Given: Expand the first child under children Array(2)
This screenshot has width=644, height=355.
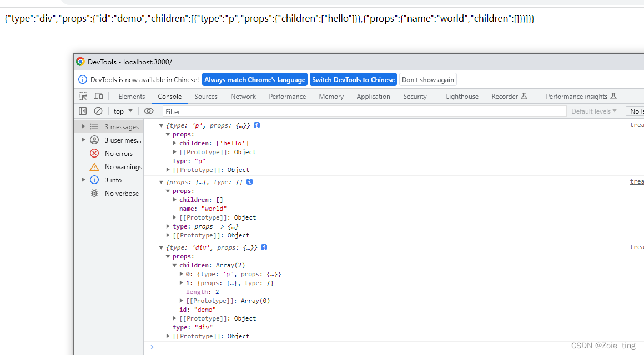Looking at the screenshot, I should pos(182,273).
